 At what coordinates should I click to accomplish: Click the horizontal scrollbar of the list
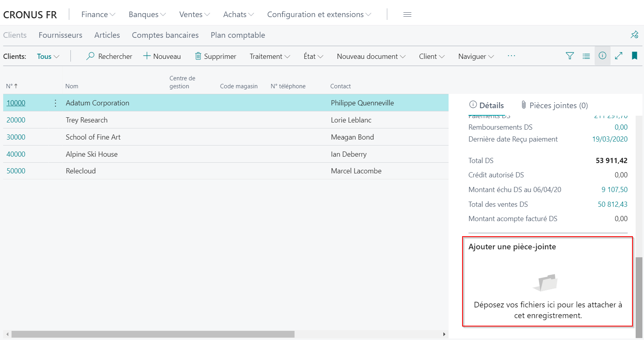[x=153, y=334]
